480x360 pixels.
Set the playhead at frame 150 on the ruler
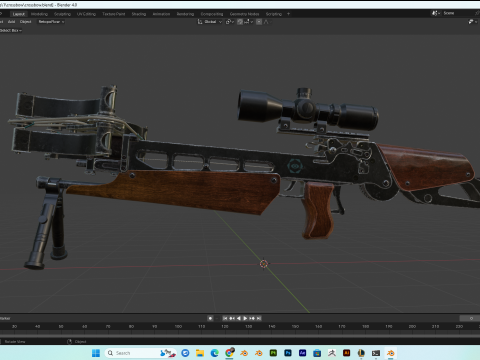coord(295,326)
